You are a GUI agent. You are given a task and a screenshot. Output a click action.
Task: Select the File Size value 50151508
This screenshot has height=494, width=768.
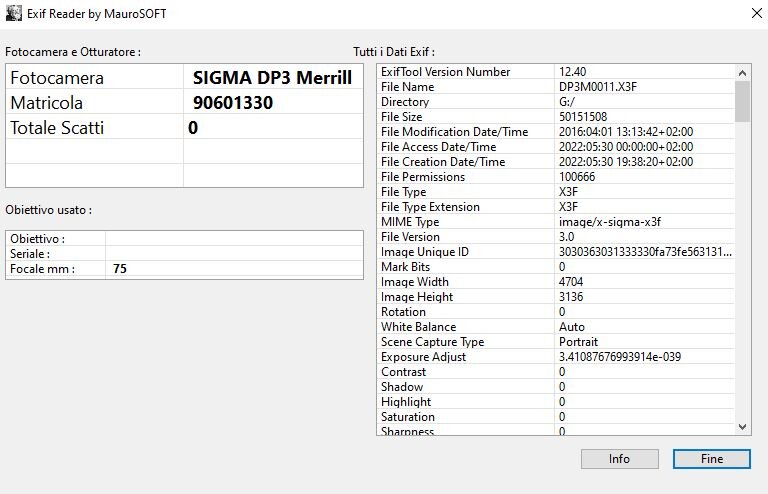(583, 117)
